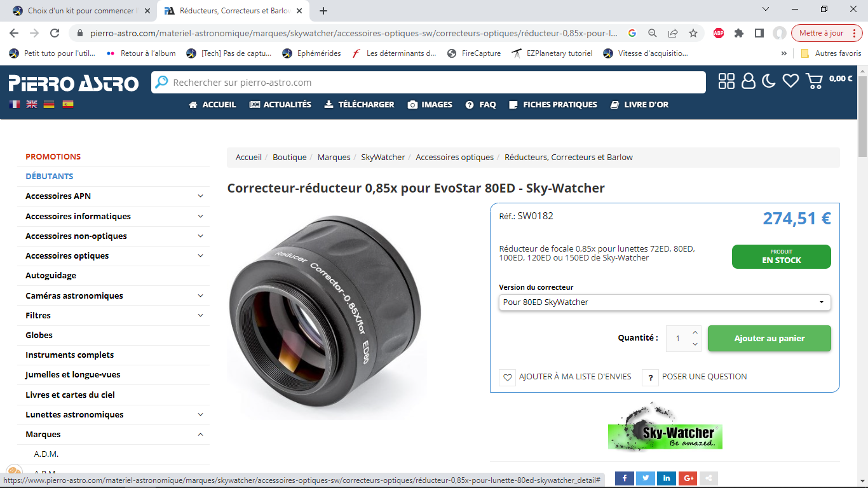Open the FAQ navigation item

(x=480, y=105)
